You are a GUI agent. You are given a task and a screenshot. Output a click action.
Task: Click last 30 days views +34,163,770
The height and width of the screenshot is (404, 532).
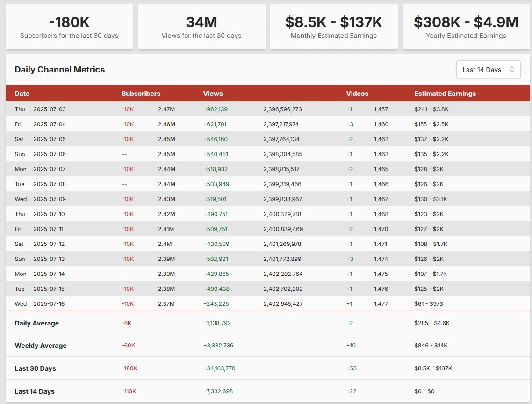(219, 368)
